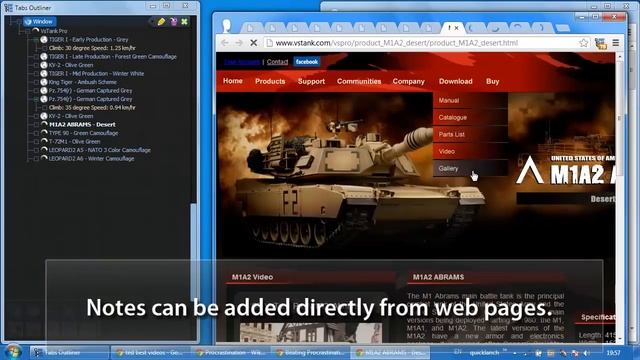Toggle the square box on Climb 30 degree note
Screen dimensions: 640x360
click(x=44, y=48)
